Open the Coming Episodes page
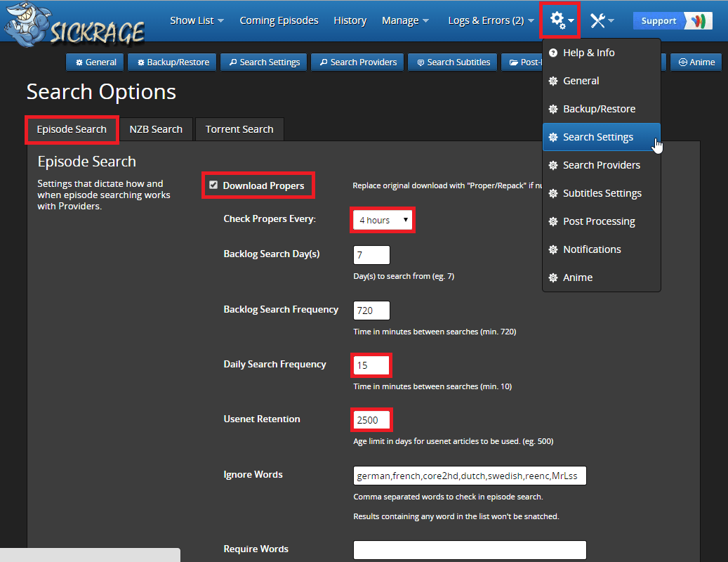This screenshot has height=562, width=728. tap(279, 20)
